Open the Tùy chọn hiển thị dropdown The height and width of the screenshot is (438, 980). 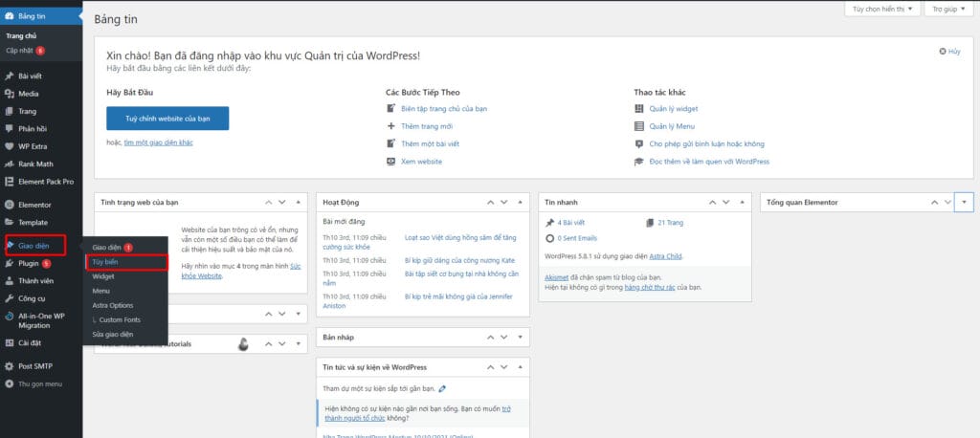(882, 9)
